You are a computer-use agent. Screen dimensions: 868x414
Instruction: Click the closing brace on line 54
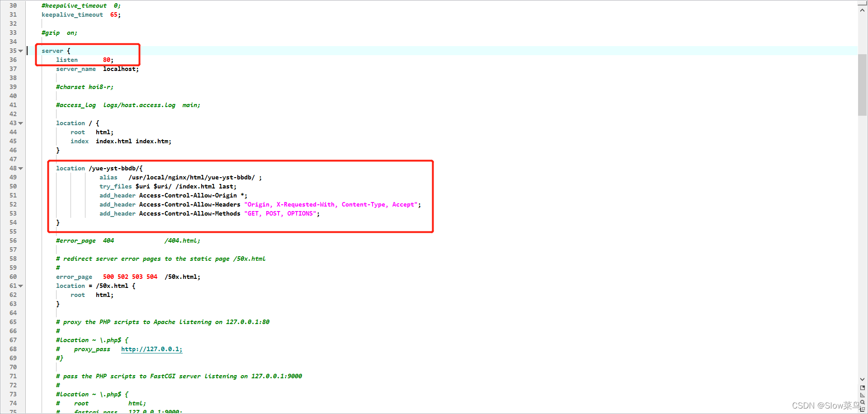(x=58, y=223)
